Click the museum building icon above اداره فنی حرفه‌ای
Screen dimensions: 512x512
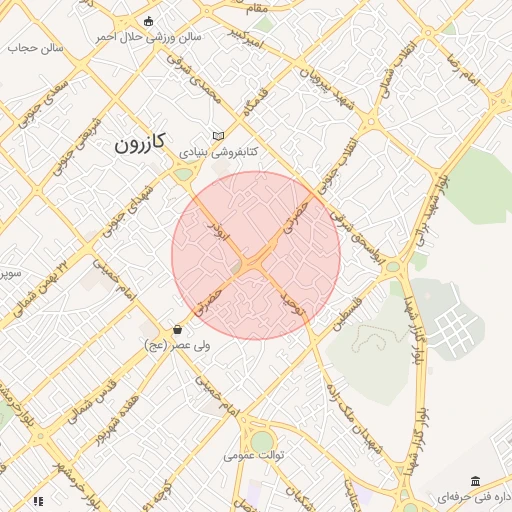coord(476,481)
